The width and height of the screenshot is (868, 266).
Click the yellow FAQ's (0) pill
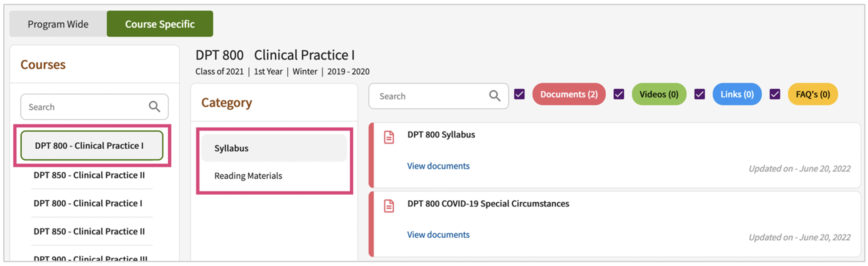813,94
